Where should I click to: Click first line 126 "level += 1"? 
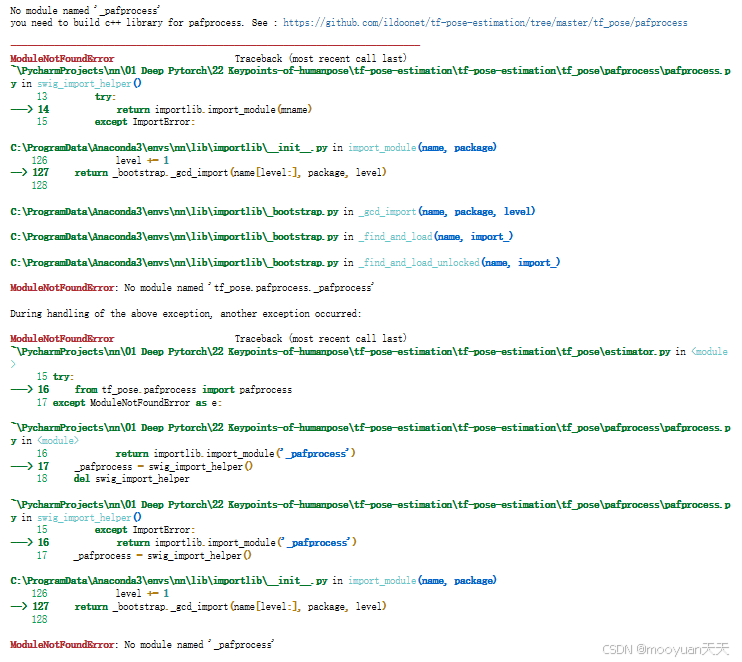pyautogui.click(x=142, y=160)
